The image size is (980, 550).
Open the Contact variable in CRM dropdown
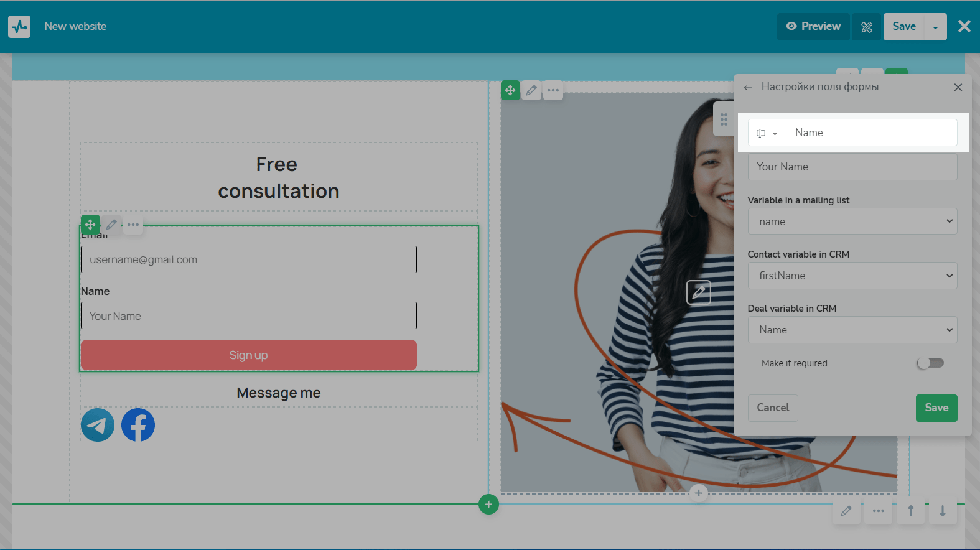coord(852,276)
